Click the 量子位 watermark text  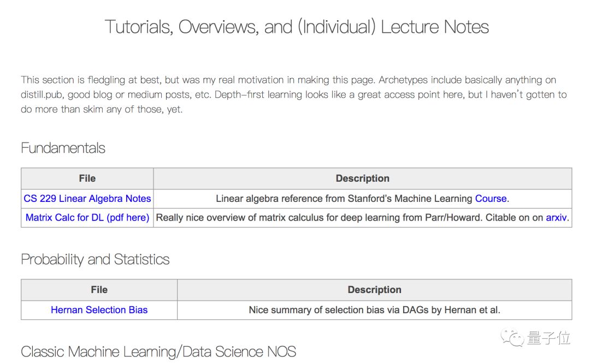548,338
